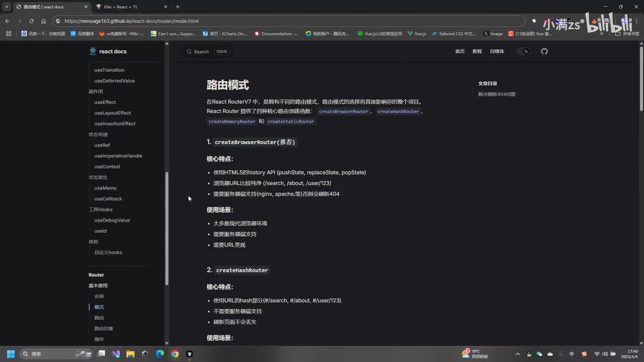Collapse the 基本使用 sidebar group
Image resolution: width=644 pixels, height=362 pixels.
point(98,286)
